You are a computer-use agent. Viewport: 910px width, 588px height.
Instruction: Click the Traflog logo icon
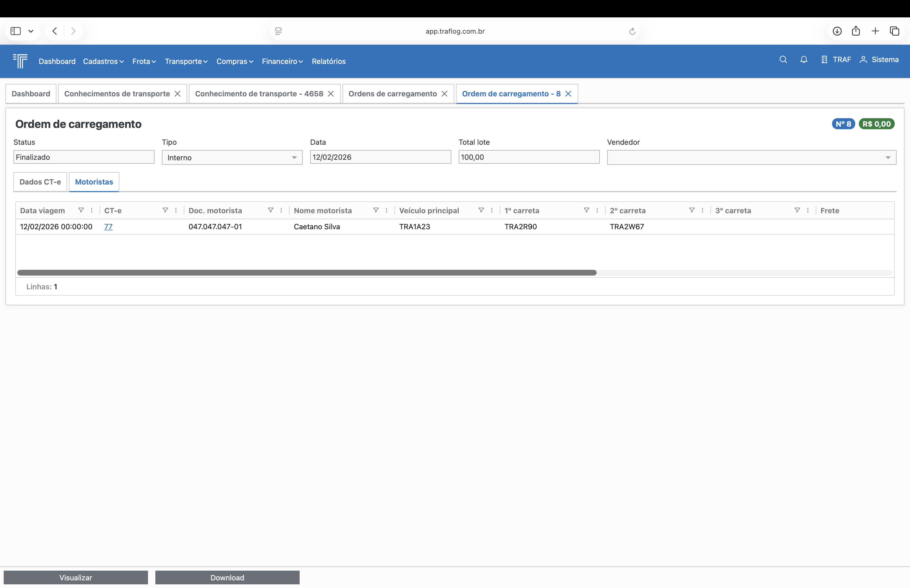20,61
